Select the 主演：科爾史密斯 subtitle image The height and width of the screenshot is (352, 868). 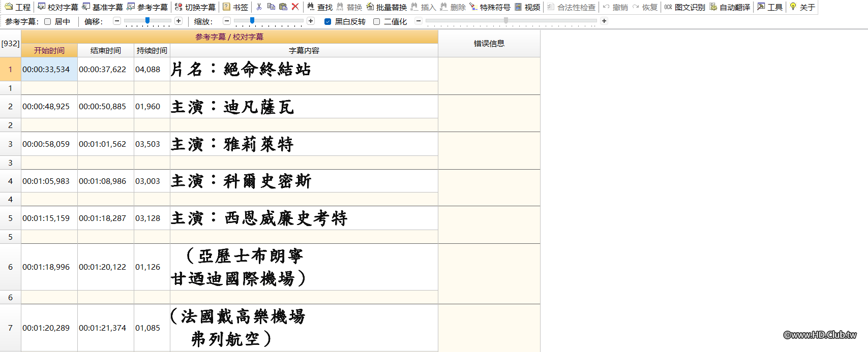click(241, 181)
